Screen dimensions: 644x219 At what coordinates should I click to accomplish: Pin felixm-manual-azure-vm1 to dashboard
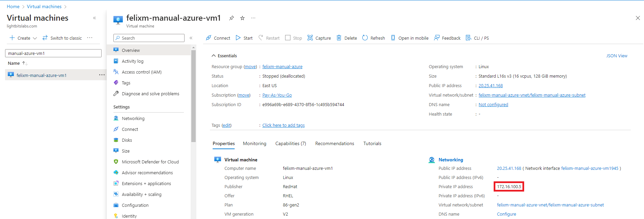232,18
